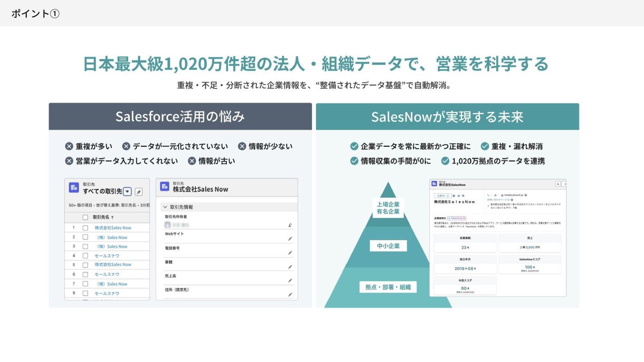The width and height of the screenshot is (644, 362).
Task: Click the check icon beside 重複・漏れ解消
Action: pyautogui.click(x=485, y=146)
